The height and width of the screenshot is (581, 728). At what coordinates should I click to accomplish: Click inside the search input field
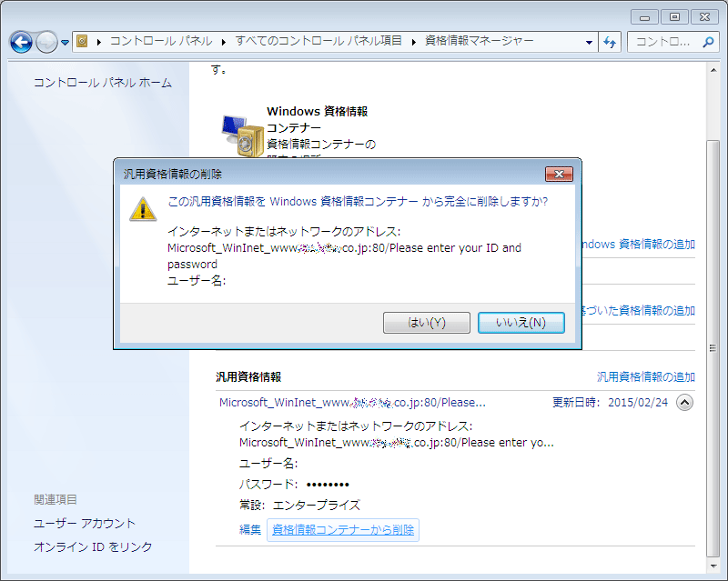pos(660,42)
